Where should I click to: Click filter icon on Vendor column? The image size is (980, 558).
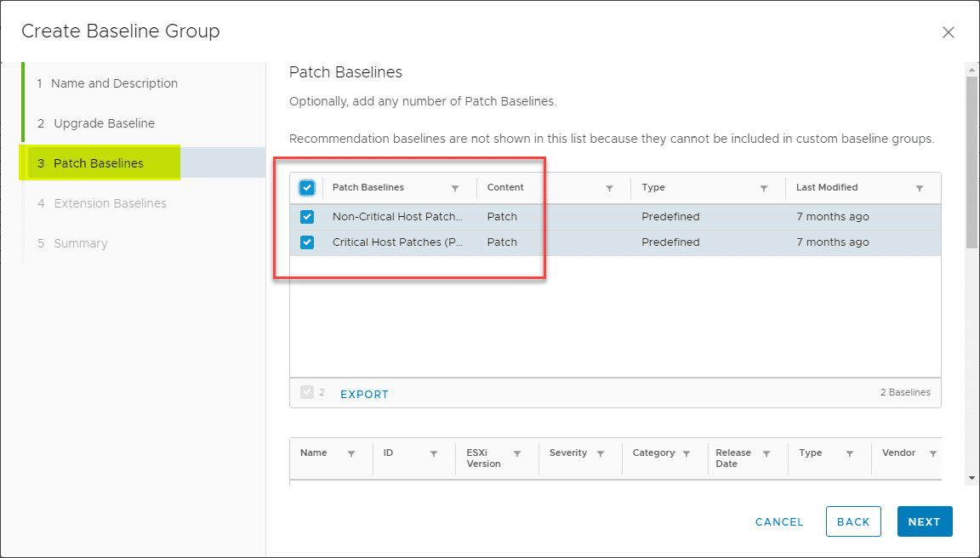(x=933, y=454)
